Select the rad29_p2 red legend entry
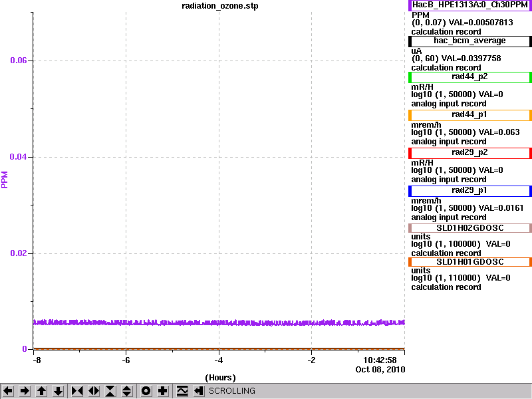Screen dimensions: 532x399 tap(470, 153)
